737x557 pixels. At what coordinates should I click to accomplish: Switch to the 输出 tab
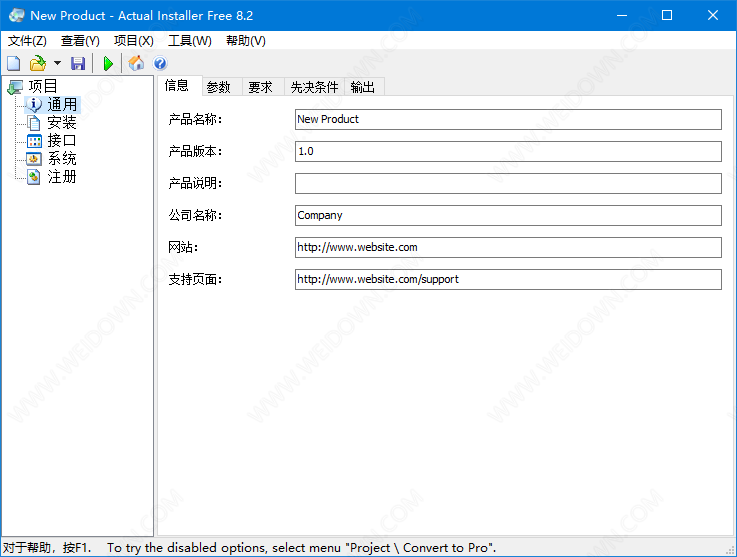363,87
